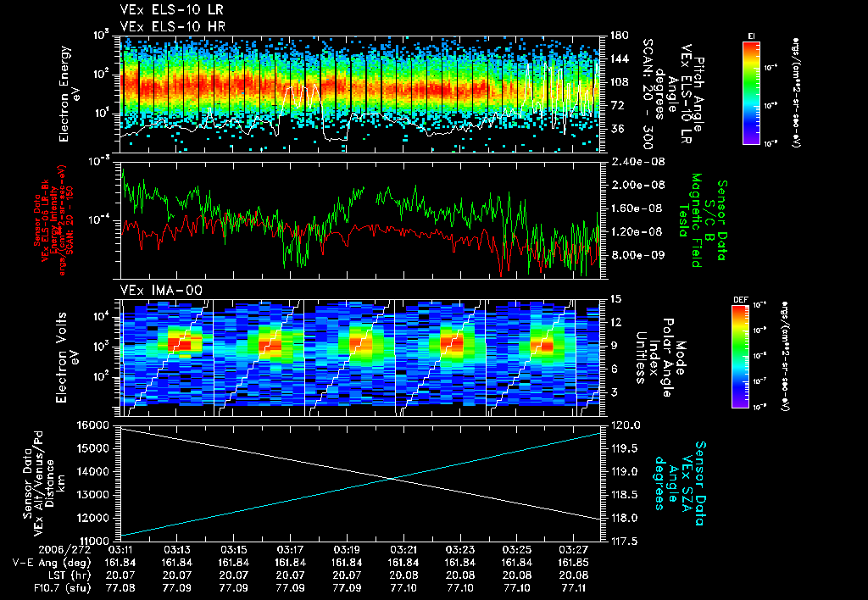Select the 'VEx ELS-10 HR' title text
The image size is (868, 600).
click(172, 26)
